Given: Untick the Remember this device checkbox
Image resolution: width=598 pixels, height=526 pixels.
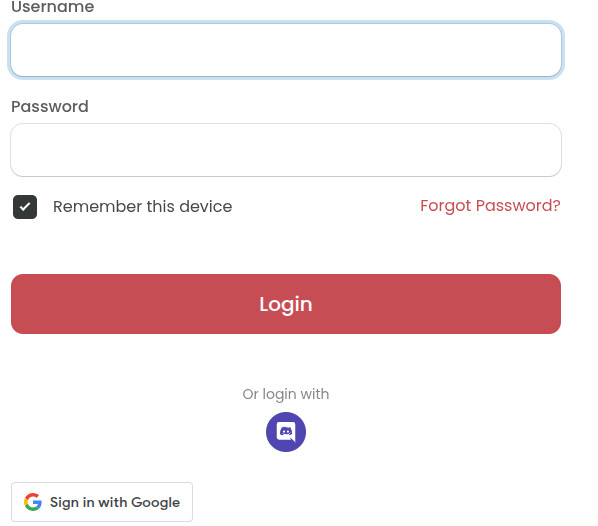Looking at the screenshot, I should tap(25, 207).
